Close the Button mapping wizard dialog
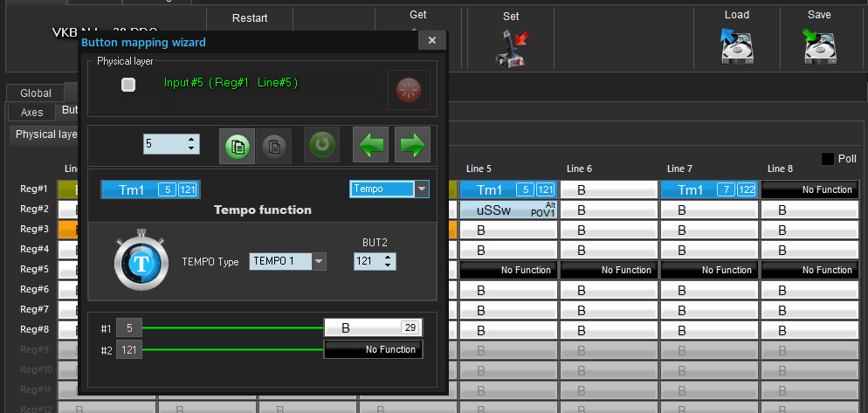 tap(432, 40)
